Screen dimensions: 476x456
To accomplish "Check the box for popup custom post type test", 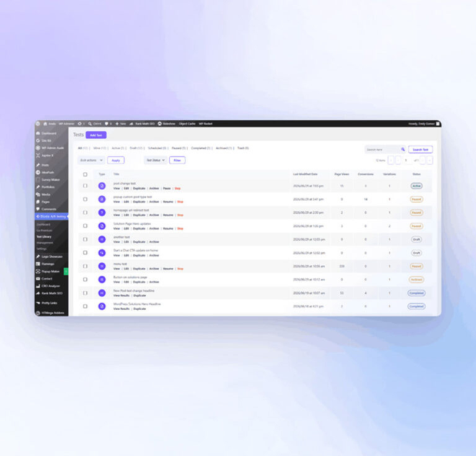I will point(86,199).
